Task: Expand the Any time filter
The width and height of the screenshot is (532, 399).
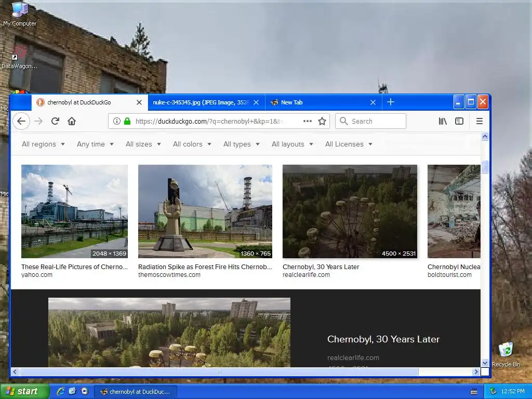Action: (x=95, y=144)
